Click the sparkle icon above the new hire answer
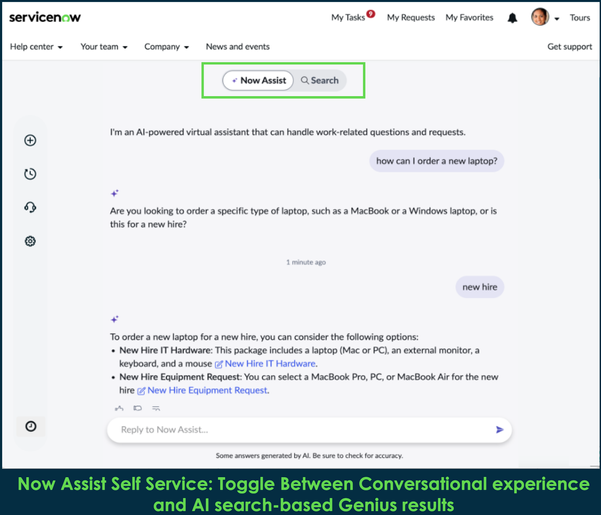This screenshot has height=515, width=601. tap(114, 319)
